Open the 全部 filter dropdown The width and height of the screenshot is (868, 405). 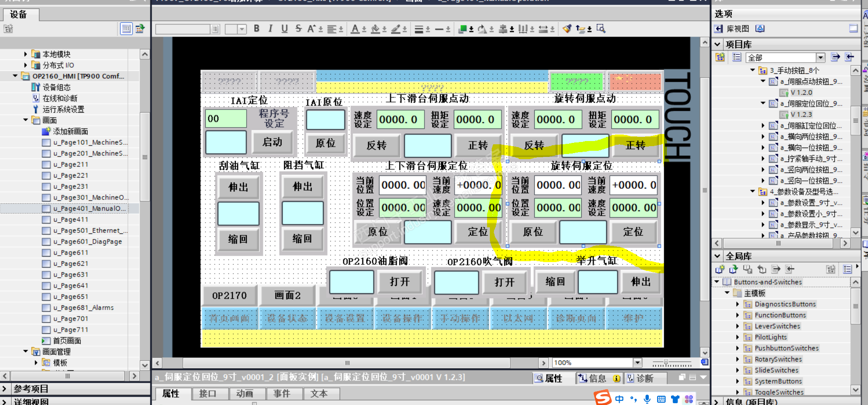point(821,58)
